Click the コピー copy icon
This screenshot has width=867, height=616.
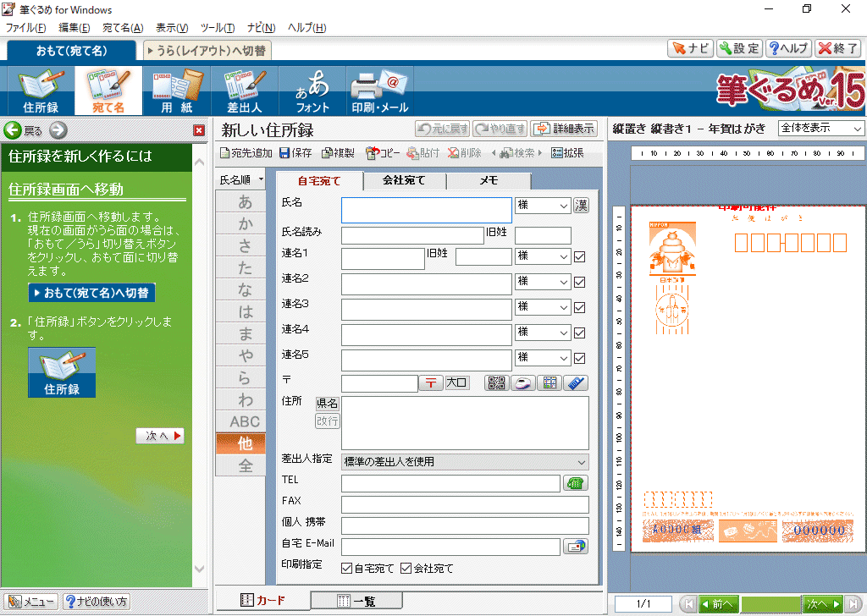tap(383, 153)
